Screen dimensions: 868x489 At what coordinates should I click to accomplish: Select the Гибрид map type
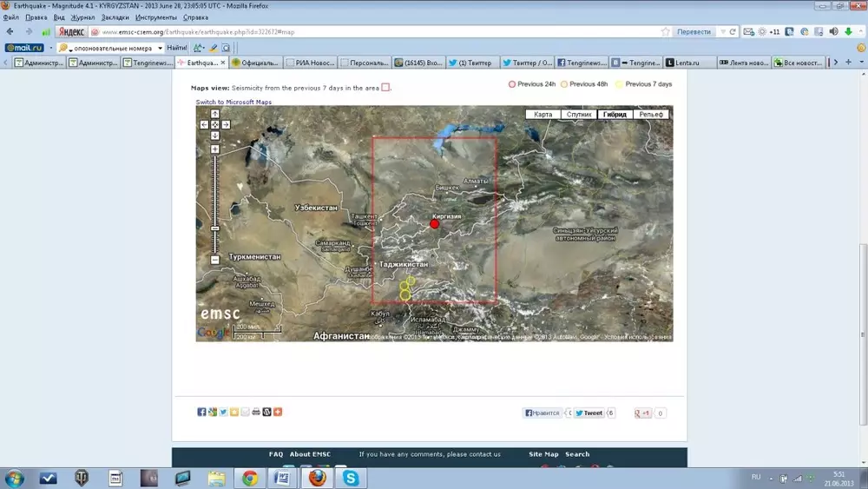point(614,115)
